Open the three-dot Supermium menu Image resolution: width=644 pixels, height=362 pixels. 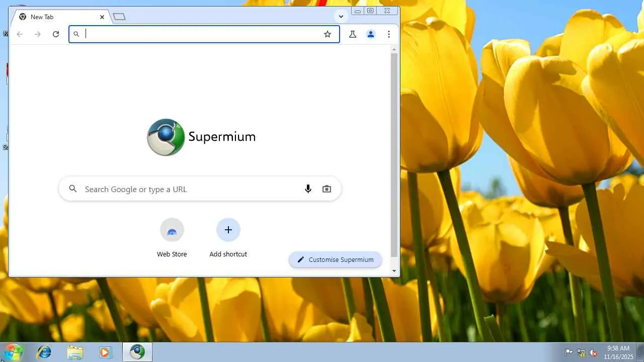(389, 34)
